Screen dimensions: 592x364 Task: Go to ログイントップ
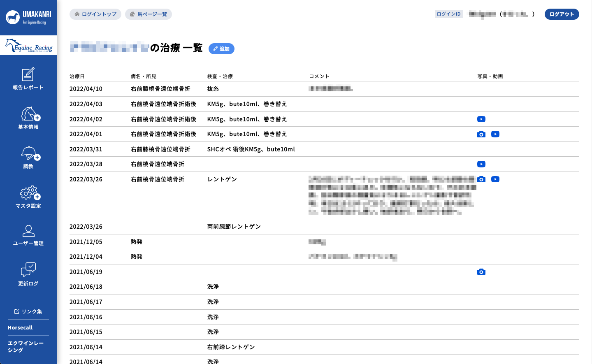pos(95,14)
